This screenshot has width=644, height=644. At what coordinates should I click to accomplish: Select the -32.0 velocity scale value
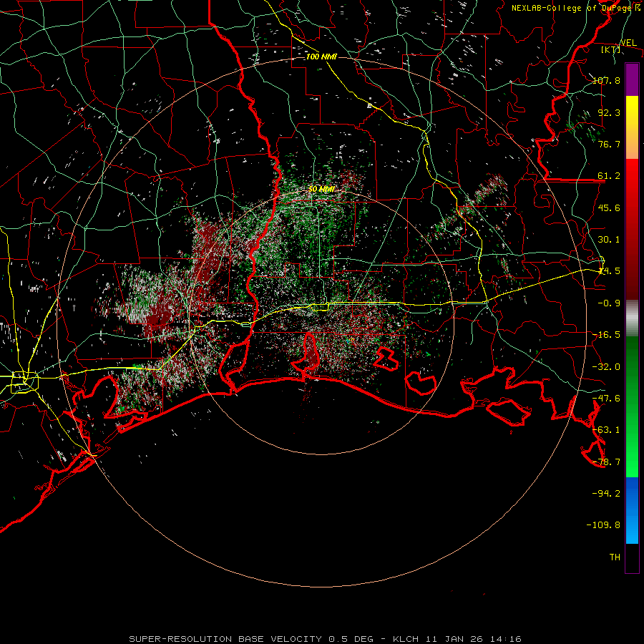click(606, 367)
